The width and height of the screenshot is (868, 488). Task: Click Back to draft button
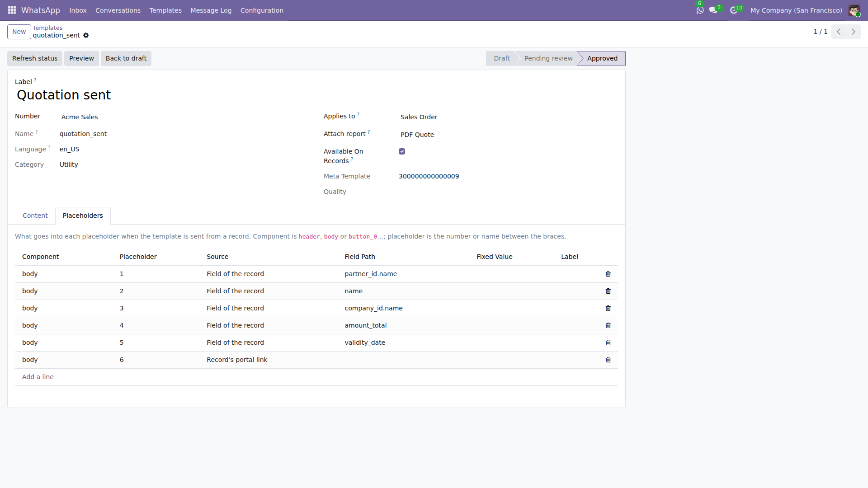click(x=126, y=58)
